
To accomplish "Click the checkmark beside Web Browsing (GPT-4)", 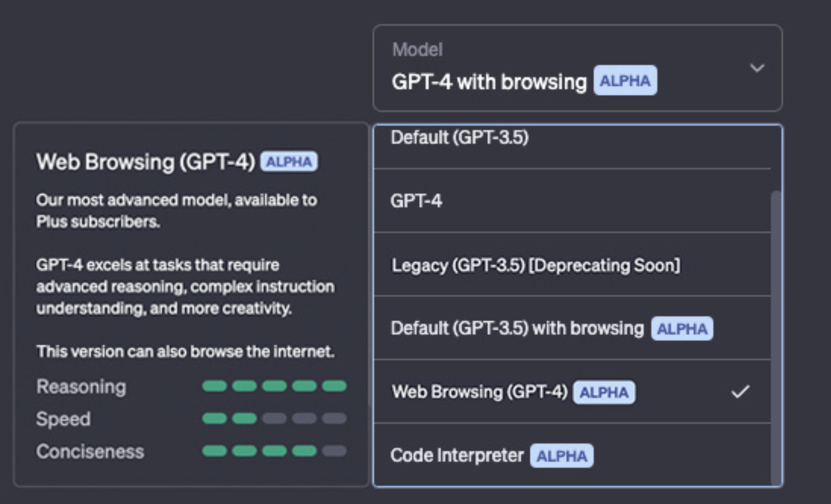I will point(740,392).
